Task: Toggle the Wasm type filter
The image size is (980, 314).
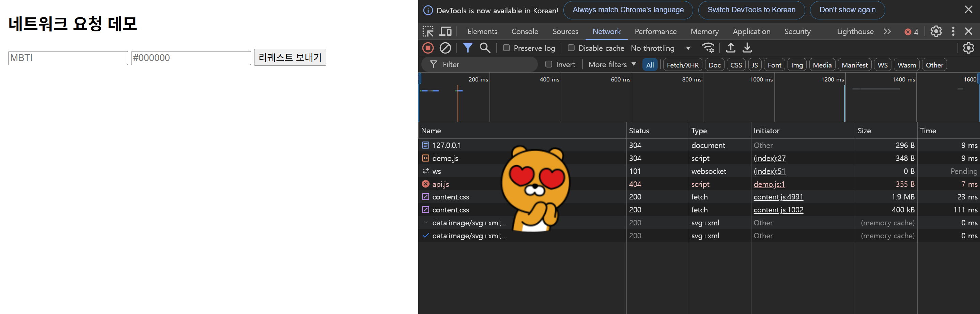Action: click(x=906, y=65)
